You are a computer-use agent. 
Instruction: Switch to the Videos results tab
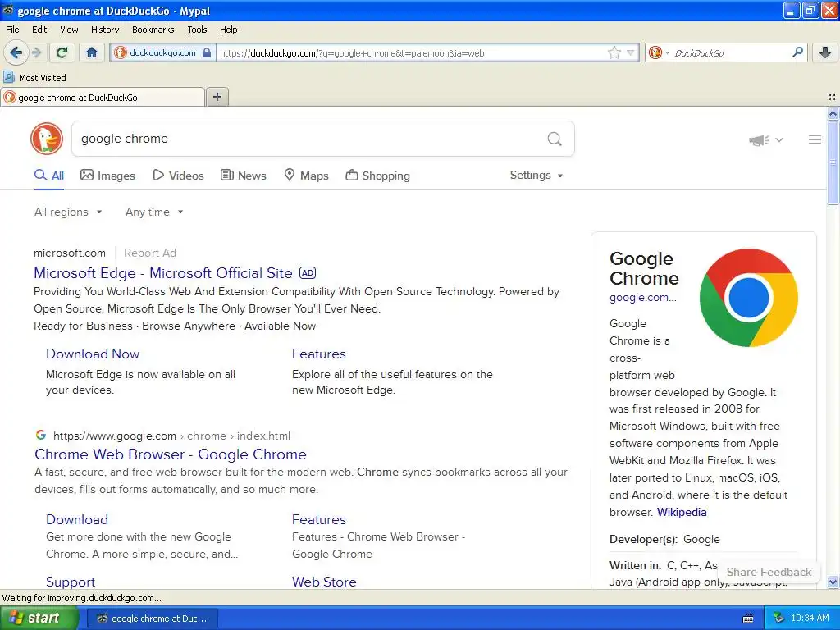[x=178, y=176]
